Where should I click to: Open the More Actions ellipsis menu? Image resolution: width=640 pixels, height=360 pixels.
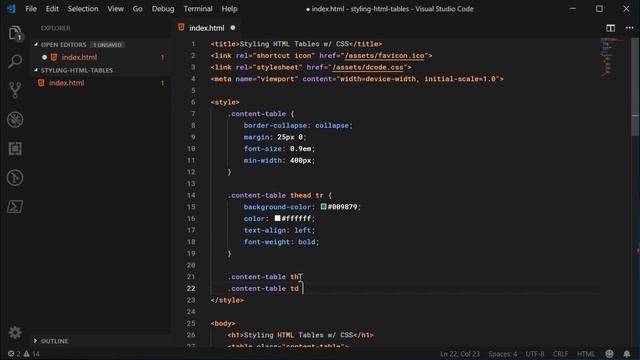coord(629,28)
